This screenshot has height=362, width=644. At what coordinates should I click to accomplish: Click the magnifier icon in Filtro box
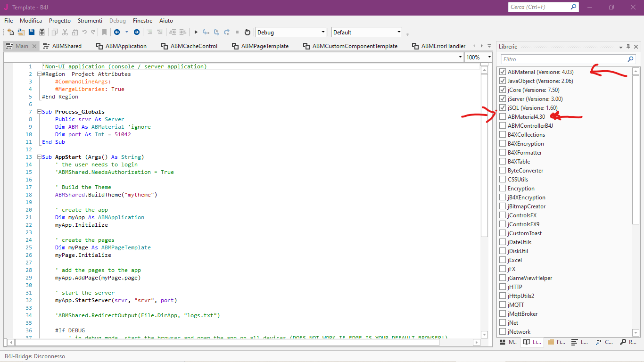click(x=631, y=59)
